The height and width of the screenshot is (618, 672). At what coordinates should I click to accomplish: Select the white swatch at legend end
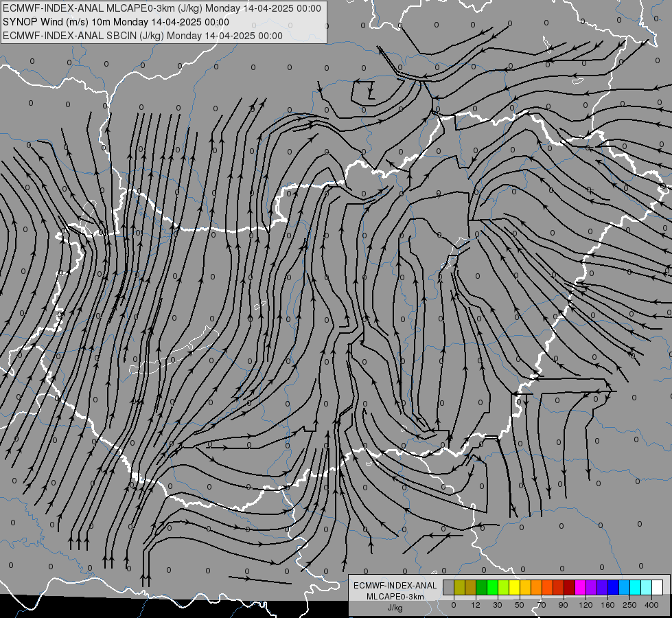pyautogui.click(x=658, y=587)
